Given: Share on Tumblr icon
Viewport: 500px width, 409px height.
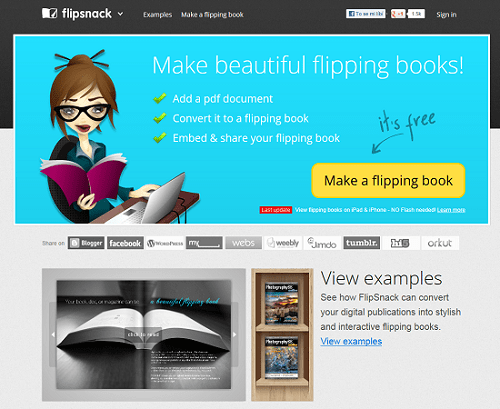Looking at the screenshot, I should click(x=362, y=243).
